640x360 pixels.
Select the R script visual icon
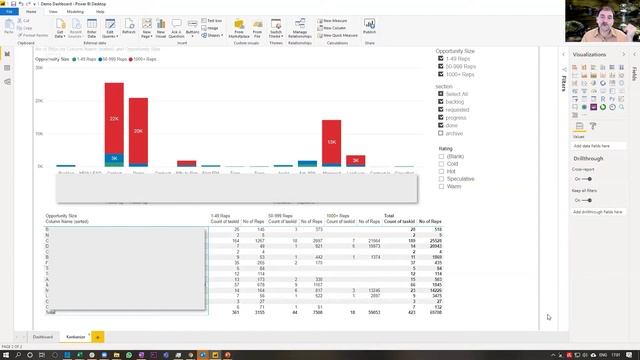point(603,99)
